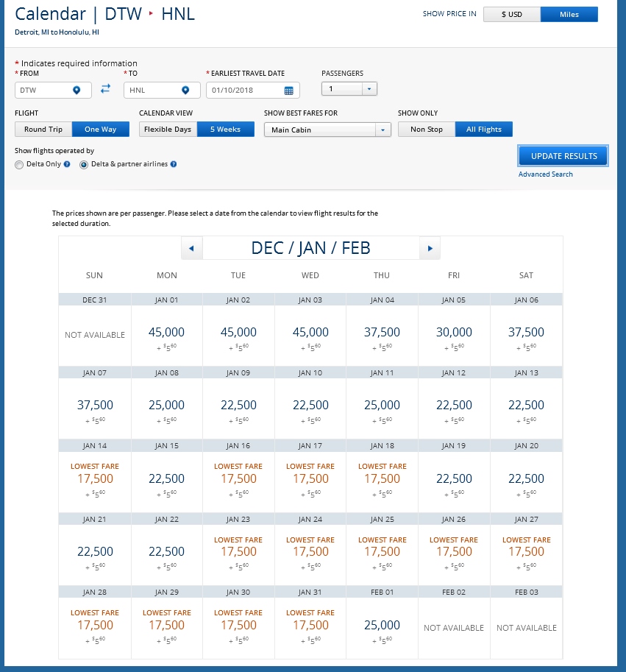The image size is (626, 672).
Task: Swap origin and destination with the arrows icon
Action: click(105, 88)
